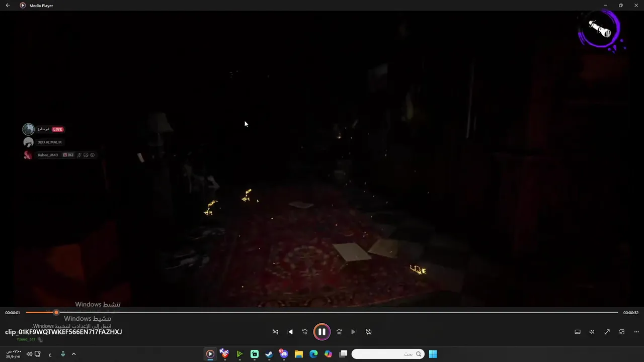Seek to the middle of the timeline
Screen dimensions: 644x362
[x=322, y=312]
